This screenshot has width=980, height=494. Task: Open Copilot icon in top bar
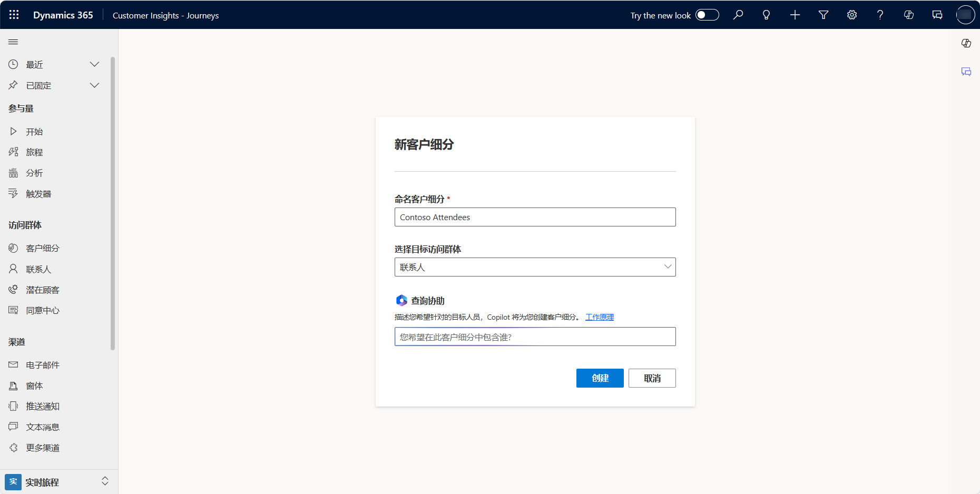coord(909,15)
